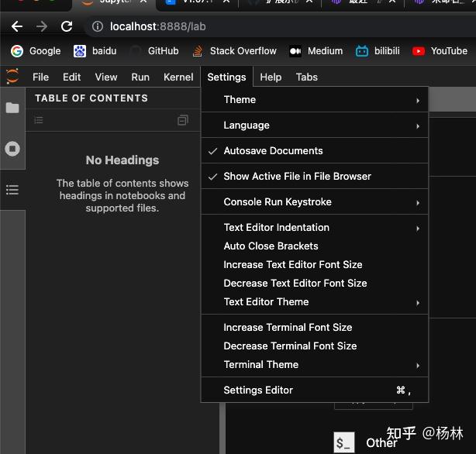
Task: Expand the Terminal Theme submenu
Action: tap(315, 364)
